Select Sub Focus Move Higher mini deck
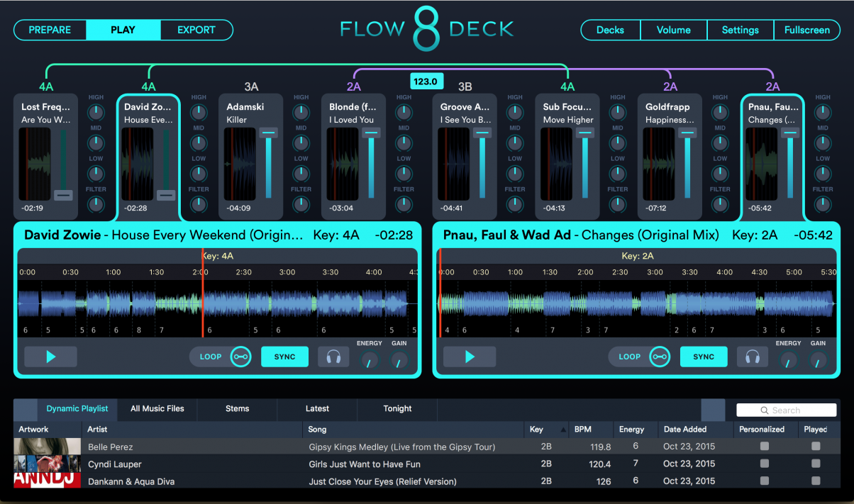This screenshot has height=504, width=854. (568, 157)
